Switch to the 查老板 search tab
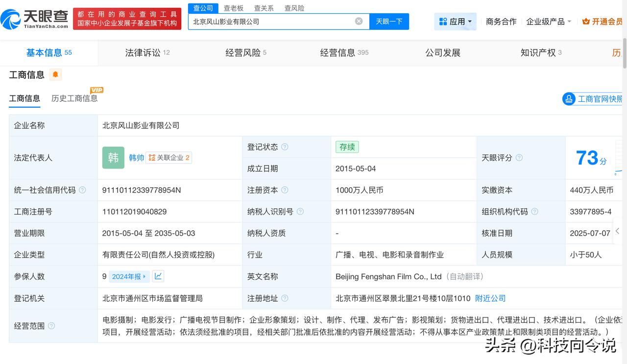The height and width of the screenshot is (364, 627). [x=234, y=8]
